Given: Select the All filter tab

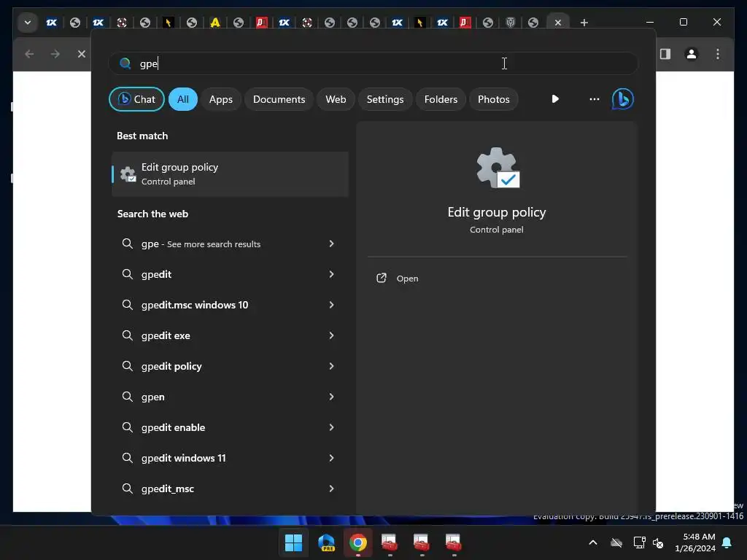Looking at the screenshot, I should (x=183, y=99).
